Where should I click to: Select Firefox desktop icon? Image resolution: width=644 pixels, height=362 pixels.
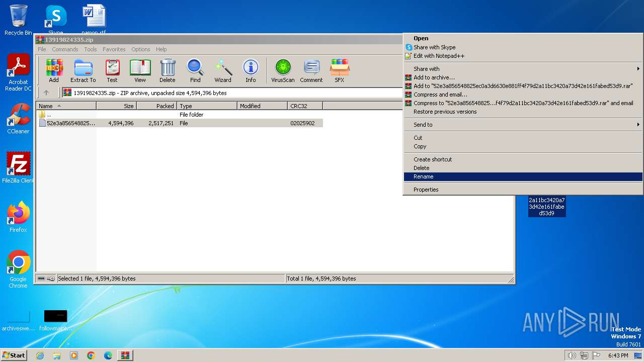pyautogui.click(x=18, y=217)
